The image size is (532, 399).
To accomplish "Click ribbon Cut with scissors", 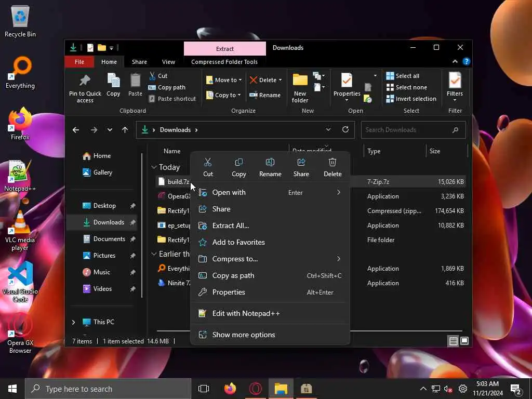I will (158, 76).
